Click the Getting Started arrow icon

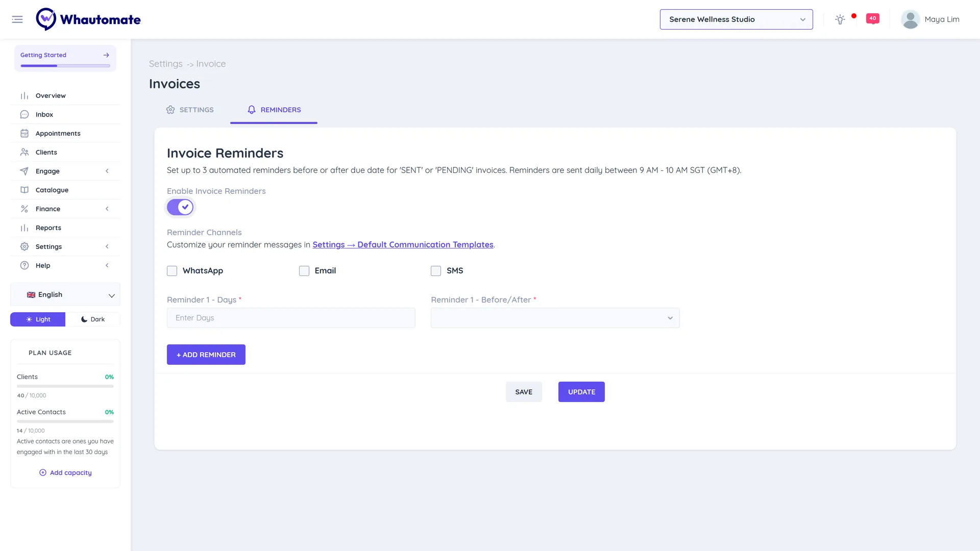[106, 55]
